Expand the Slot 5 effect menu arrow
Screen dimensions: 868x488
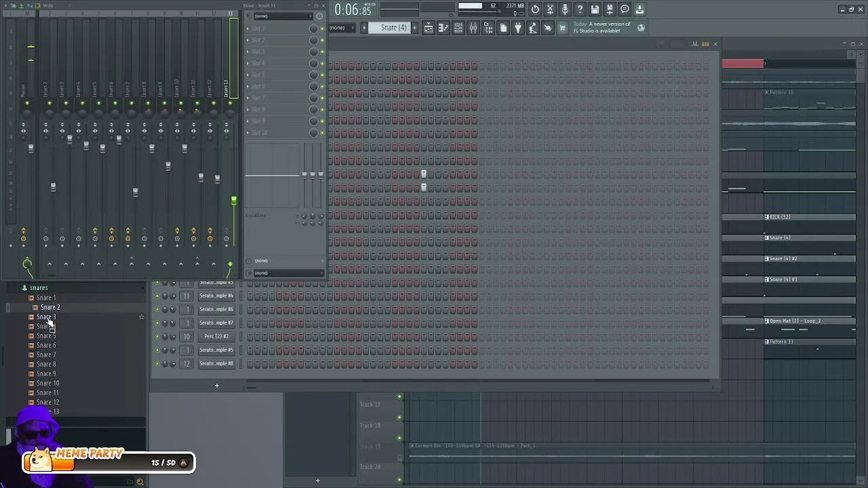(248, 75)
